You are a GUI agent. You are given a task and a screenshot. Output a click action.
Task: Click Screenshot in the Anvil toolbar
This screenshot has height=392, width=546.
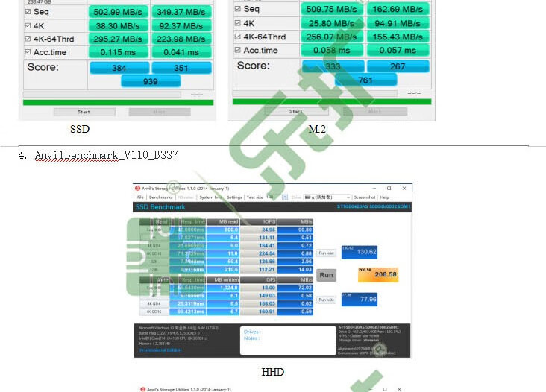coord(365,197)
